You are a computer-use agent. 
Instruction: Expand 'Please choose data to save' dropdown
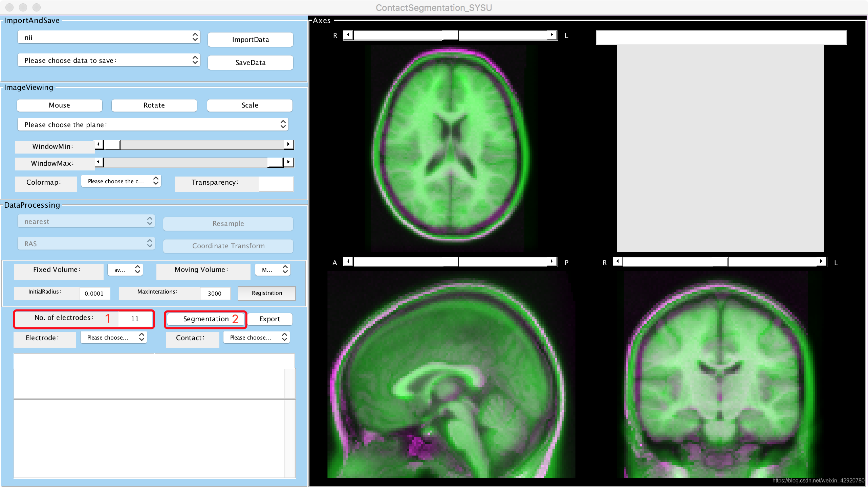click(x=109, y=60)
